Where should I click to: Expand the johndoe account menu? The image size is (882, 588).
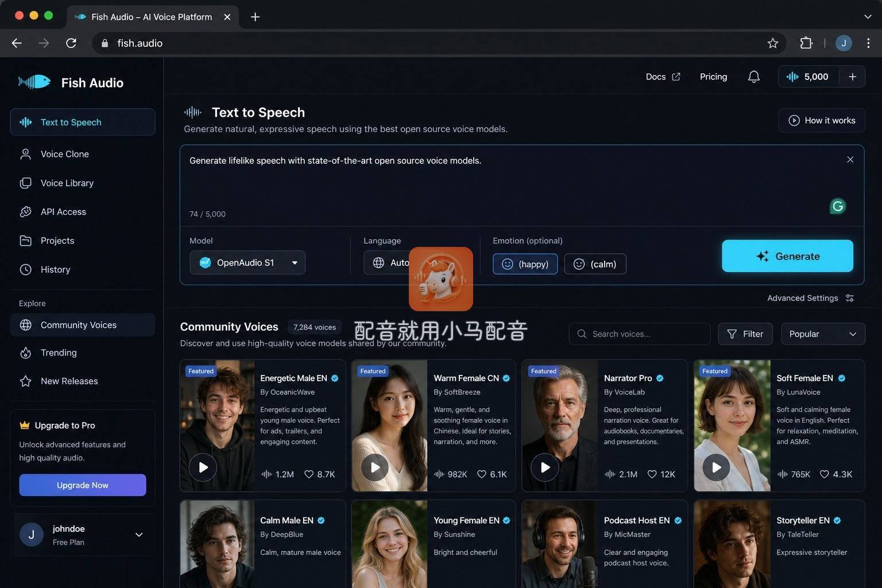click(x=139, y=535)
